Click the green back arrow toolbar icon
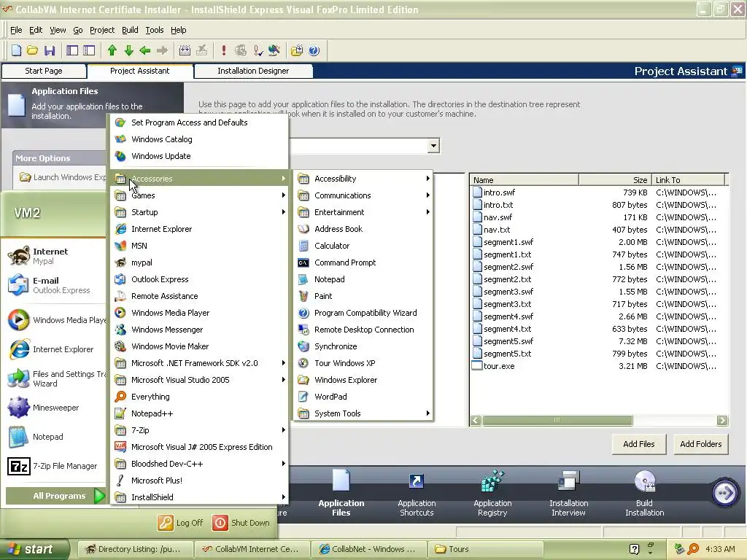 [145, 50]
